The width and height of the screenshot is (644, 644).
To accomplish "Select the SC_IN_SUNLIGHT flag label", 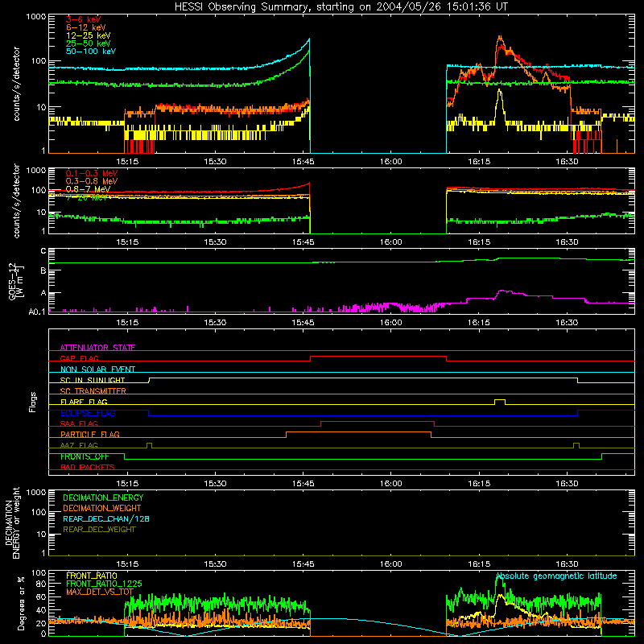I will click(93, 380).
